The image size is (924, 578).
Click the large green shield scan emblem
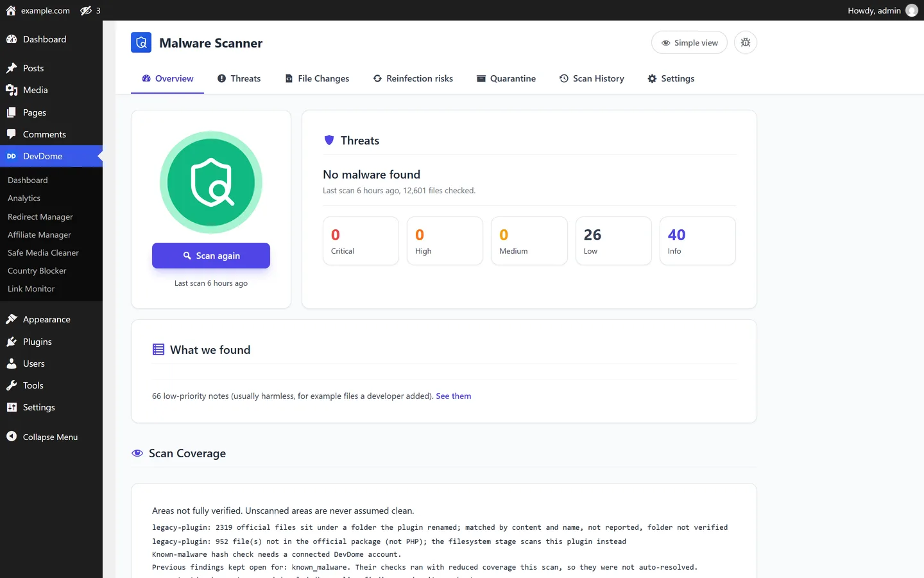(211, 182)
